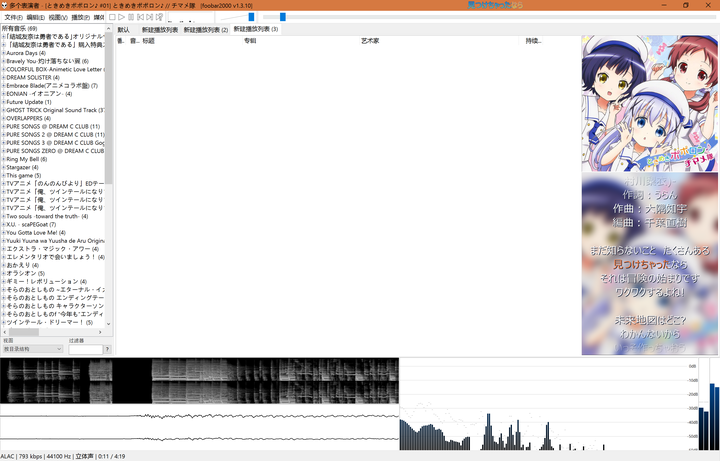Screen dimensions: 720x461
Task: Select Two souls -toward the truth- item
Action: click(47, 216)
